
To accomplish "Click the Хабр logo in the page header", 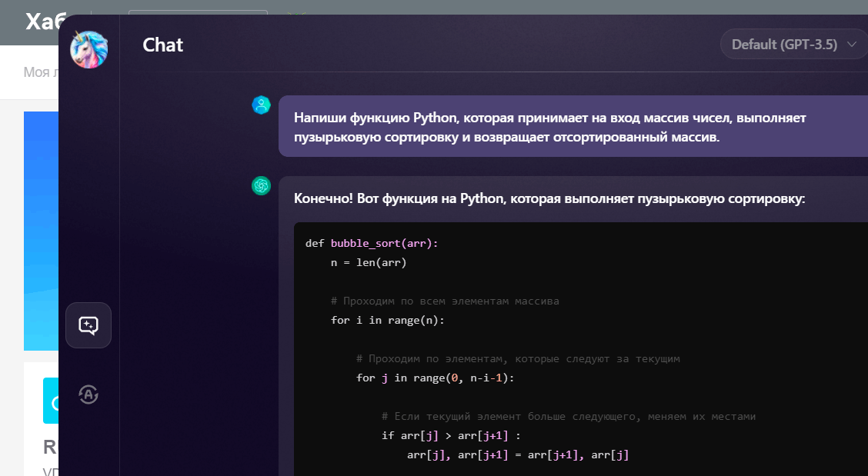I will pos(42,22).
